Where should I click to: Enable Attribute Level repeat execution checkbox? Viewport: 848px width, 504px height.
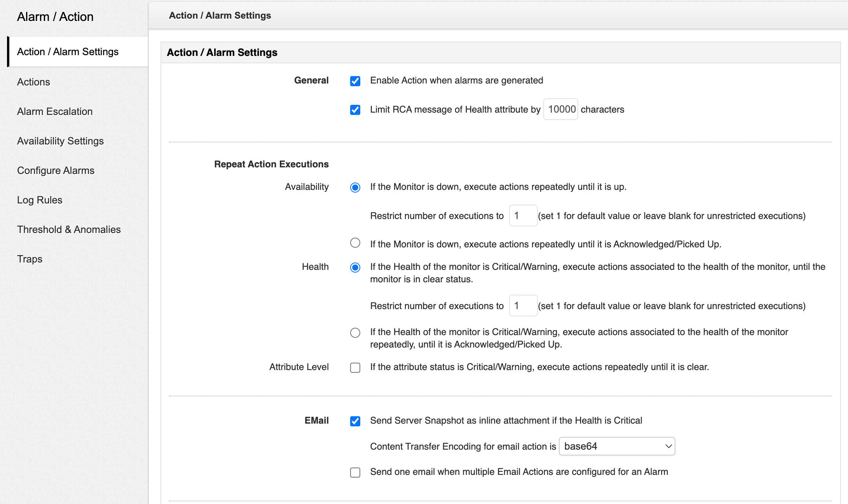click(355, 367)
